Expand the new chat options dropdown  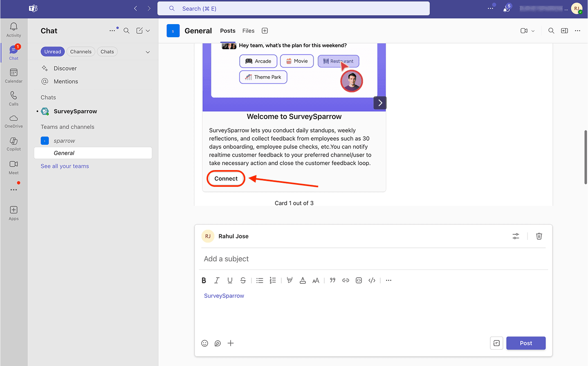click(x=148, y=31)
